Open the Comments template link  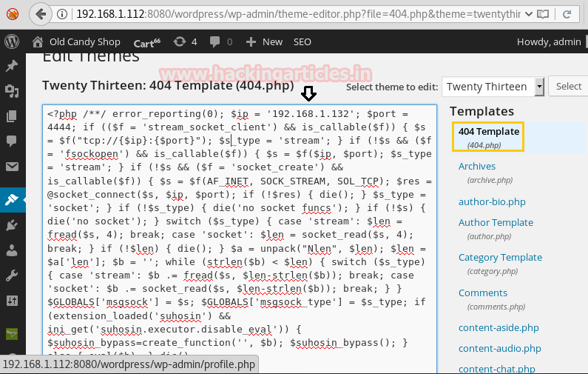tap(483, 293)
